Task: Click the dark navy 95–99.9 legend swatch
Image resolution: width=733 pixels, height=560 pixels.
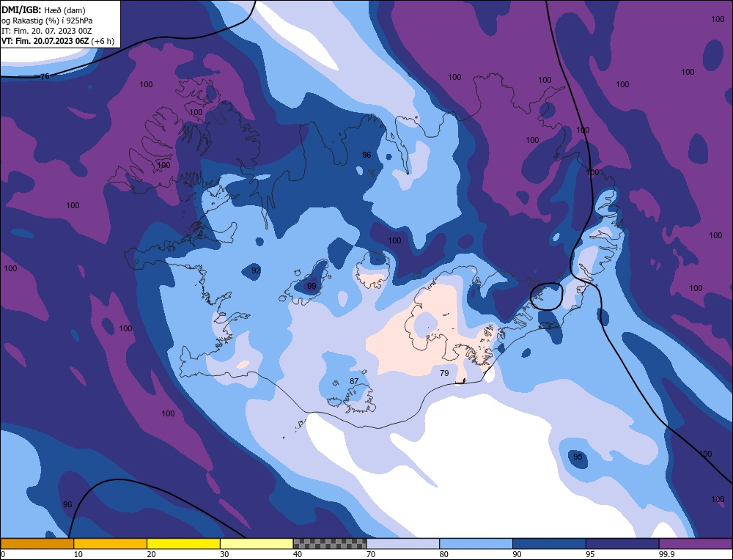Action: coord(622,544)
